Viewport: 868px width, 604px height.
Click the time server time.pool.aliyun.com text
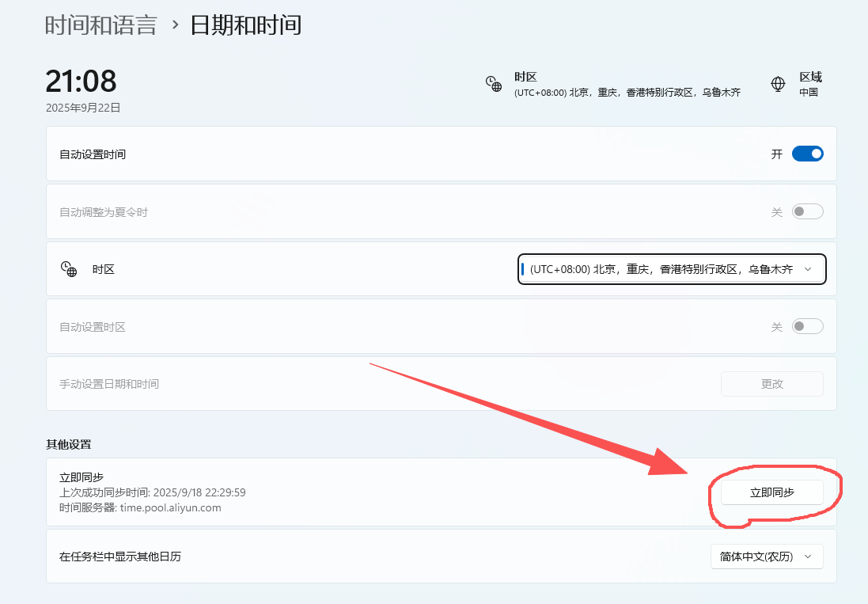170,507
